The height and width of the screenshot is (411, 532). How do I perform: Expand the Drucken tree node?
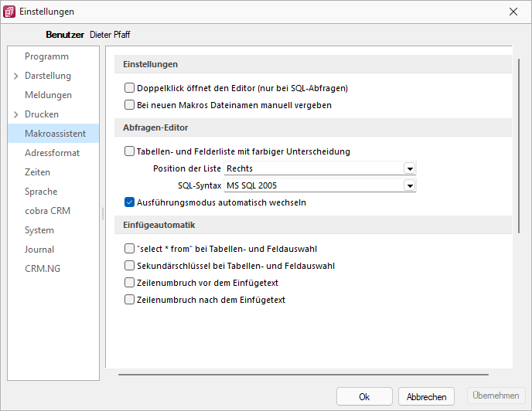(x=15, y=114)
